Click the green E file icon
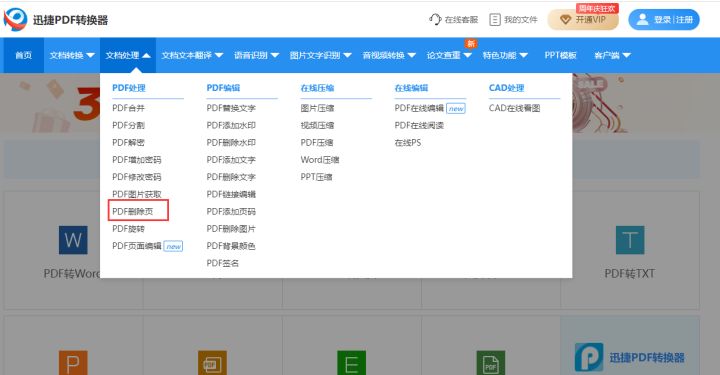 [351, 363]
